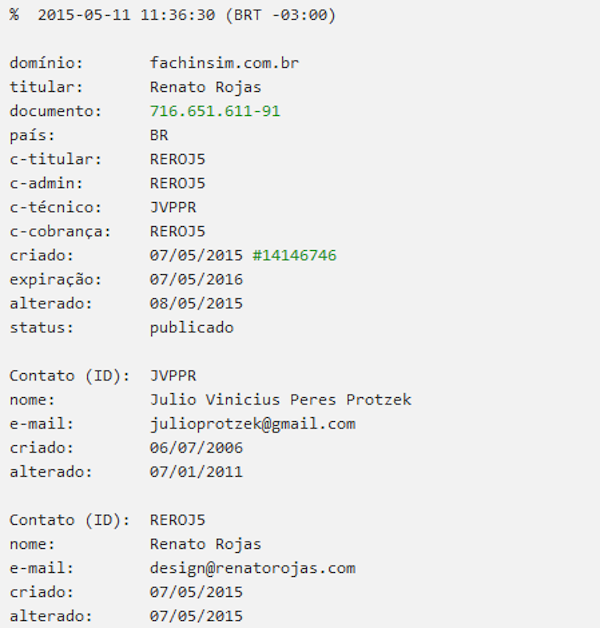This screenshot has width=600, height=628.
Task: Click the email julioprotzek@gmail.com
Action: [253, 424]
